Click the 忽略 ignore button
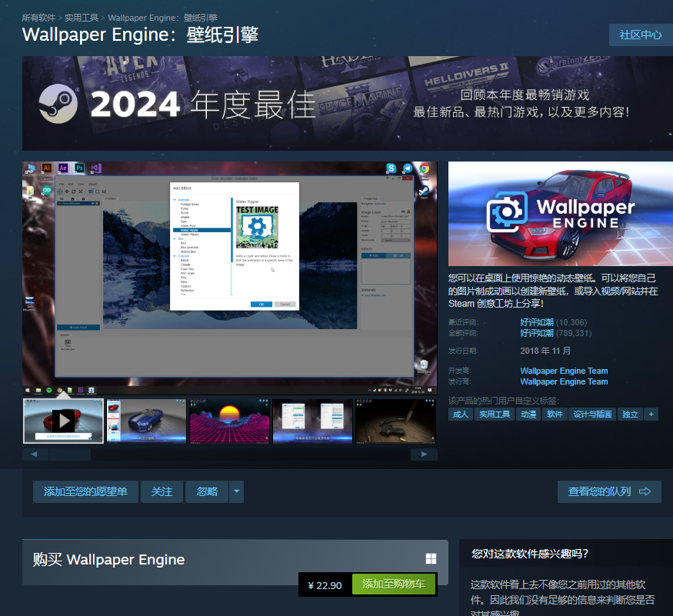Viewport: 673px width, 616px height. 205,491
